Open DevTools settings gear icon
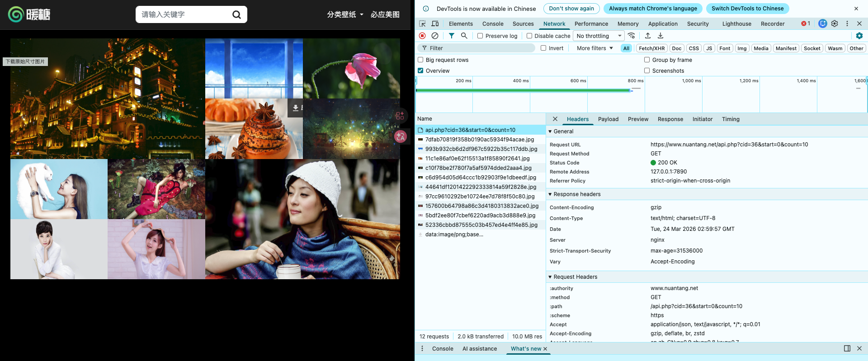 (x=835, y=23)
